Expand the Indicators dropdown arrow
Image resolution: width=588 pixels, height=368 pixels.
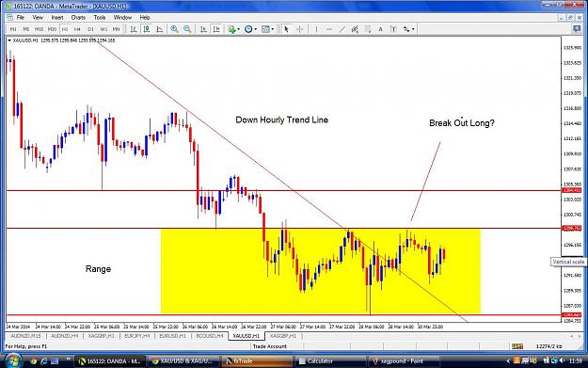(x=239, y=29)
